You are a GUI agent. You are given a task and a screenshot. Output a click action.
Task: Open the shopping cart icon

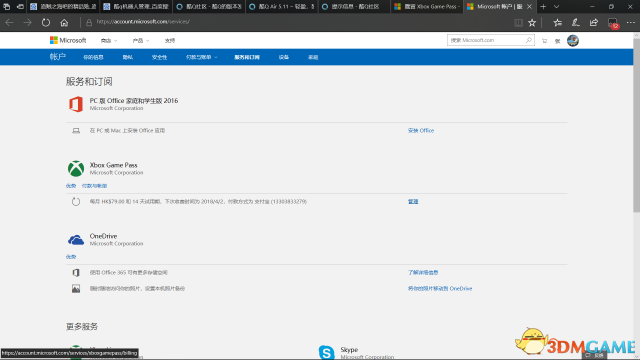(x=544, y=40)
